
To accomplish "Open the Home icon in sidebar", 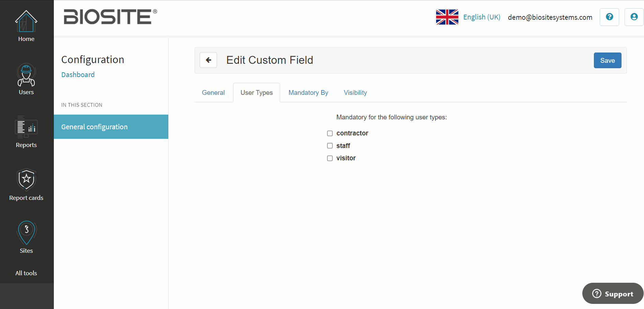I will (26, 21).
